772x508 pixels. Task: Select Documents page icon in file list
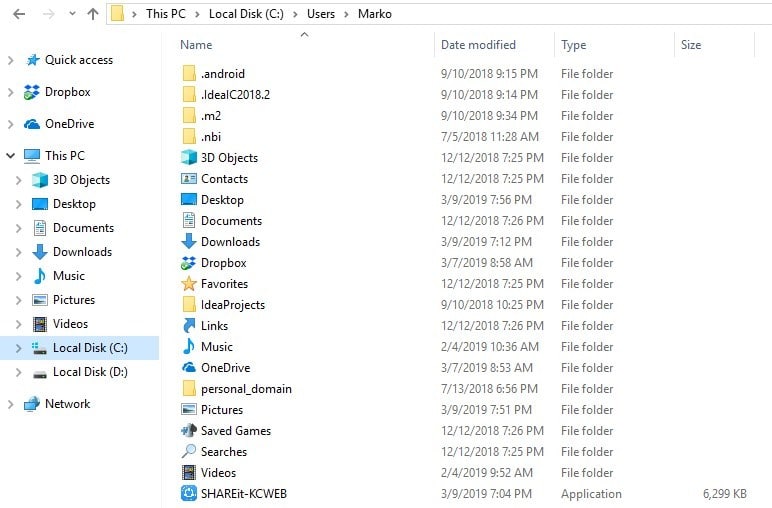[x=189, y=221]
